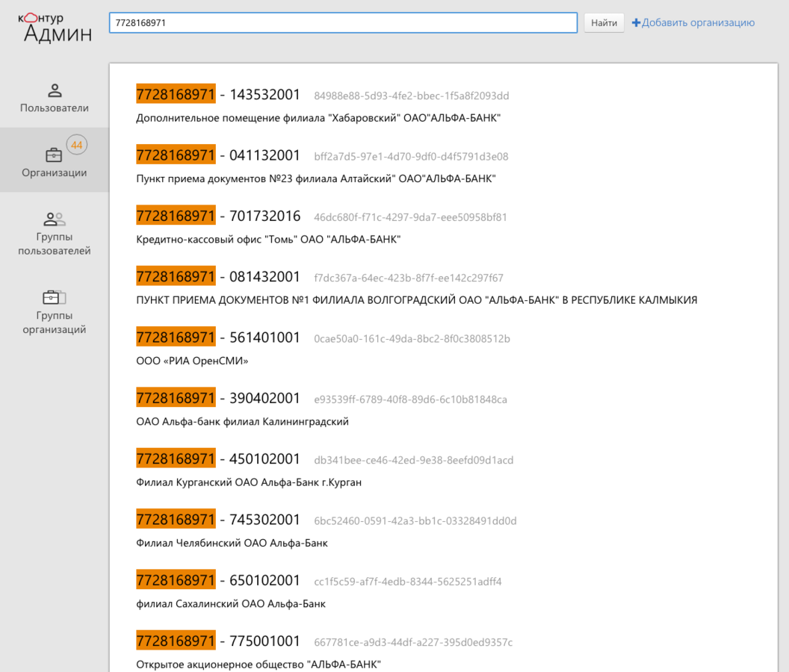
Task: Click the 44 count badge on Организации
Action: coord(76,146)
